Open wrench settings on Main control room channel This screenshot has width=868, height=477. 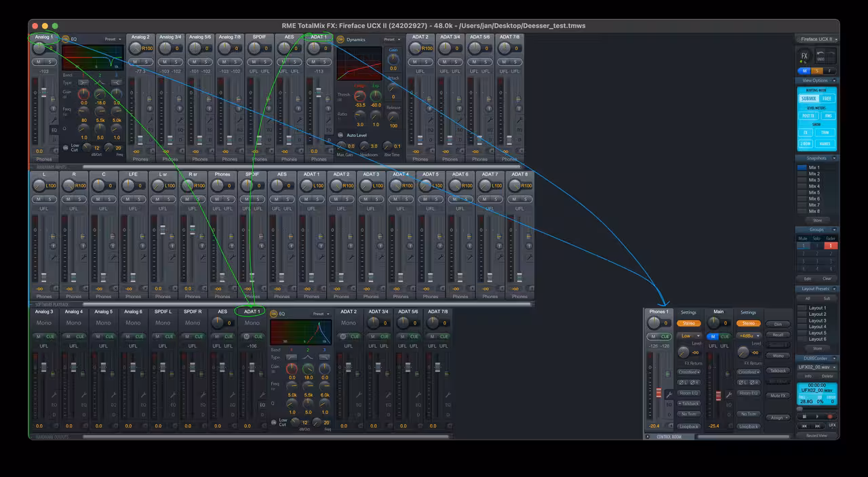coord(729,394)
